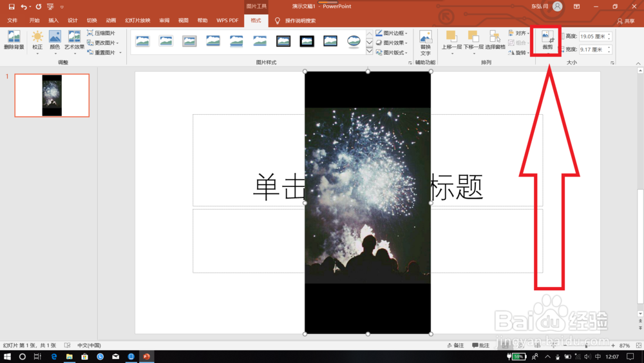Click the Redo/repeat icon

point(38,6)
